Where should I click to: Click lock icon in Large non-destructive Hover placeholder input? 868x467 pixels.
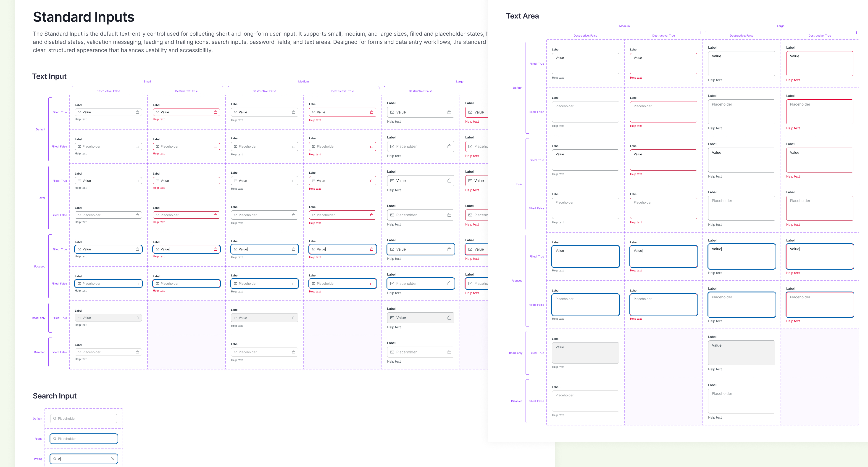449,215
